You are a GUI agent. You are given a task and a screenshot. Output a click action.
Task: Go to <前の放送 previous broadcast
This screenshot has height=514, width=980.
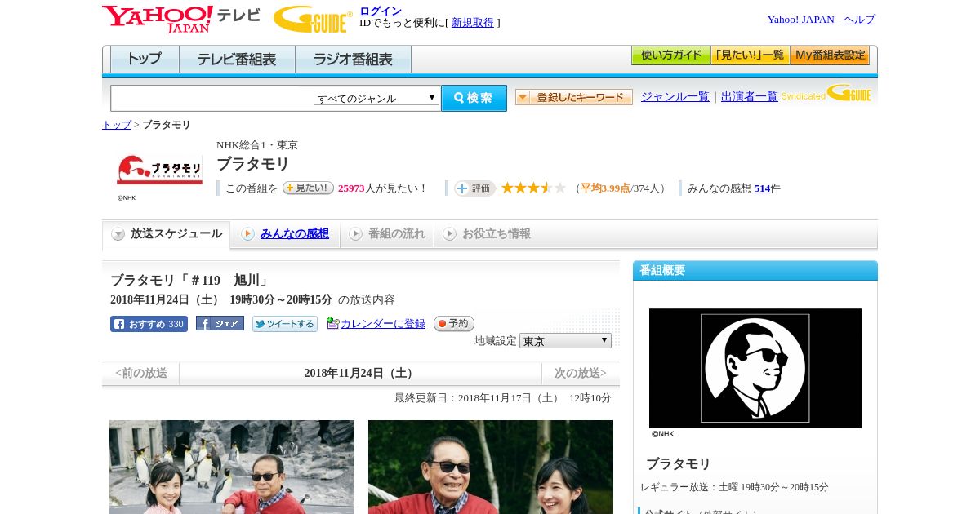[x=141, y=373]
